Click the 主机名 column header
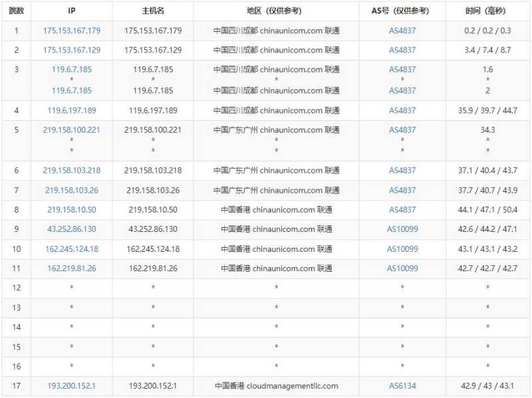The width and height of the screenshot is (532, 398). (x=153, y=11)
